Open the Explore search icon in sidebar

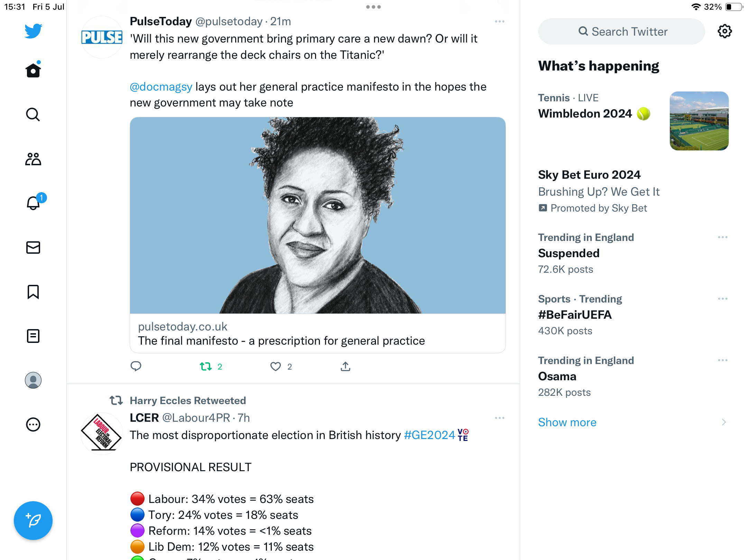(33, 115)
